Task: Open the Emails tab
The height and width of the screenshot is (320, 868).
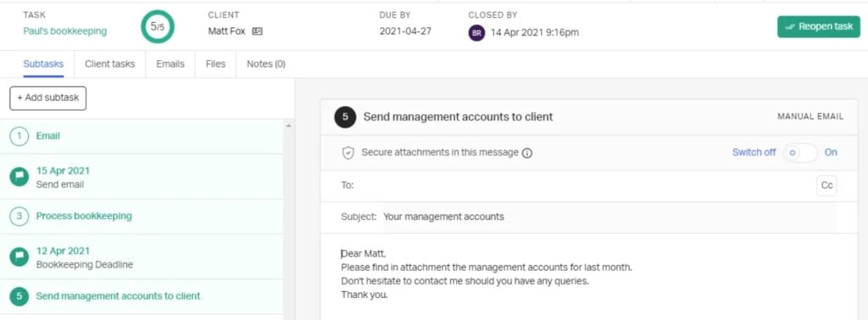Action: pos(170,64)
